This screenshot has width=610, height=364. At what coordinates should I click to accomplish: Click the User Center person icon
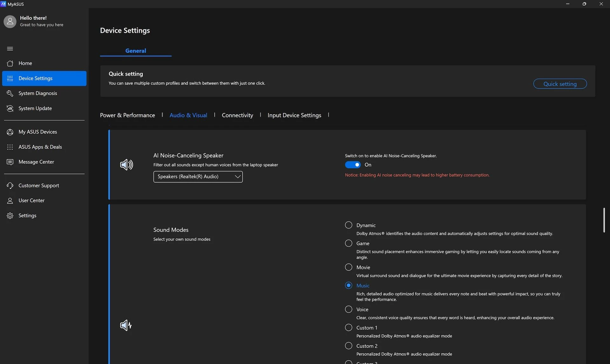(10, 200)
